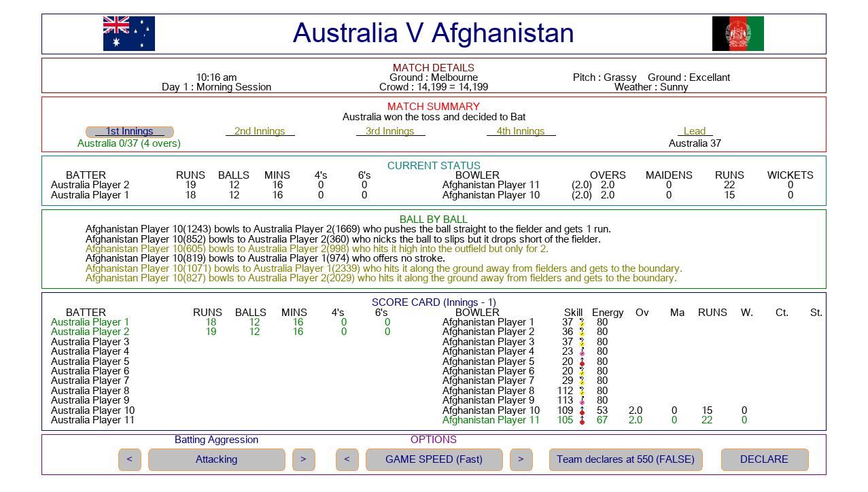The image size is (868, 492).
Task: Click the Attacking aggression button
Action: point(216,460)
